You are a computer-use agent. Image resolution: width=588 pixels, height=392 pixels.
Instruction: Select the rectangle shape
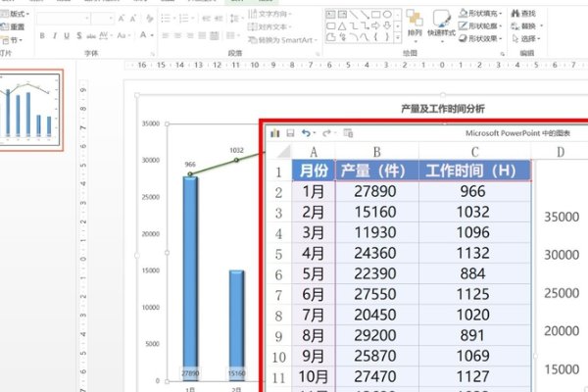pyautogui.click(x=375, y=15)
